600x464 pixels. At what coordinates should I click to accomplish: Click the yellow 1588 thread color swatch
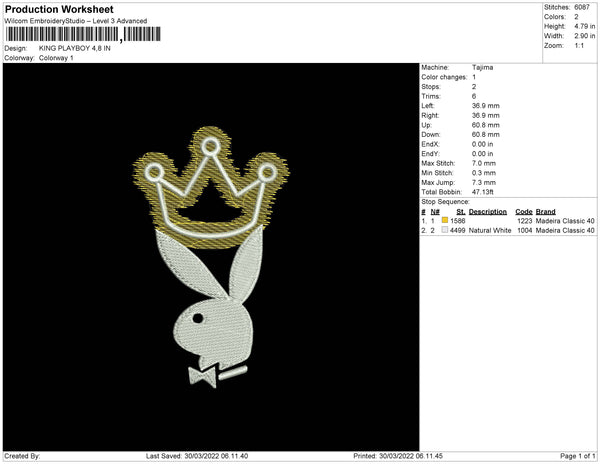[445, 220]
